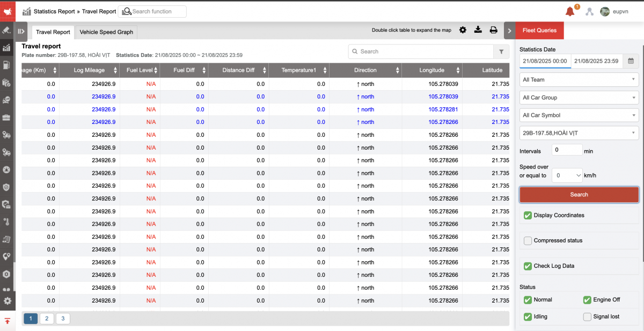644x331 pixels.
Task: Sort by Fuel Diff column arrows
Action: coord(204,70)
